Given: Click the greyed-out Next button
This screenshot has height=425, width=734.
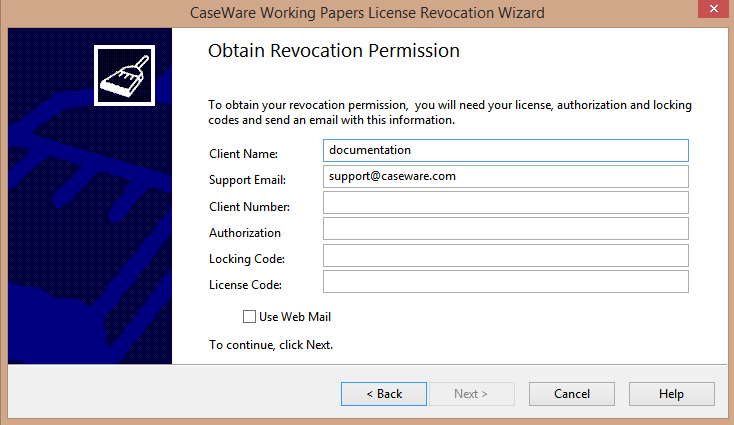Looking at the screenshot, I should (x=472, y=394).
